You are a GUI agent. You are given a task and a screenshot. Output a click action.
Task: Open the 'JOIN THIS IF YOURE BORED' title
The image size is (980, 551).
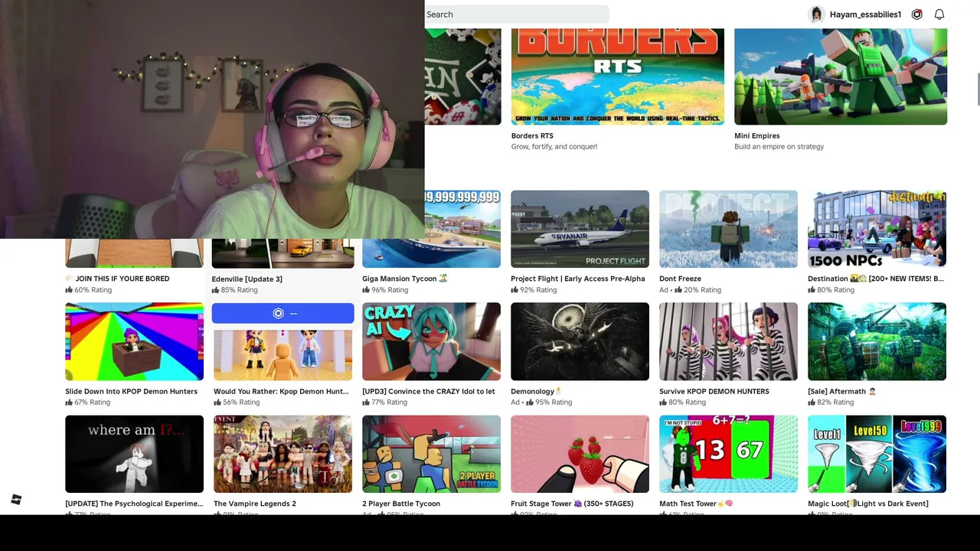point(117,279)
